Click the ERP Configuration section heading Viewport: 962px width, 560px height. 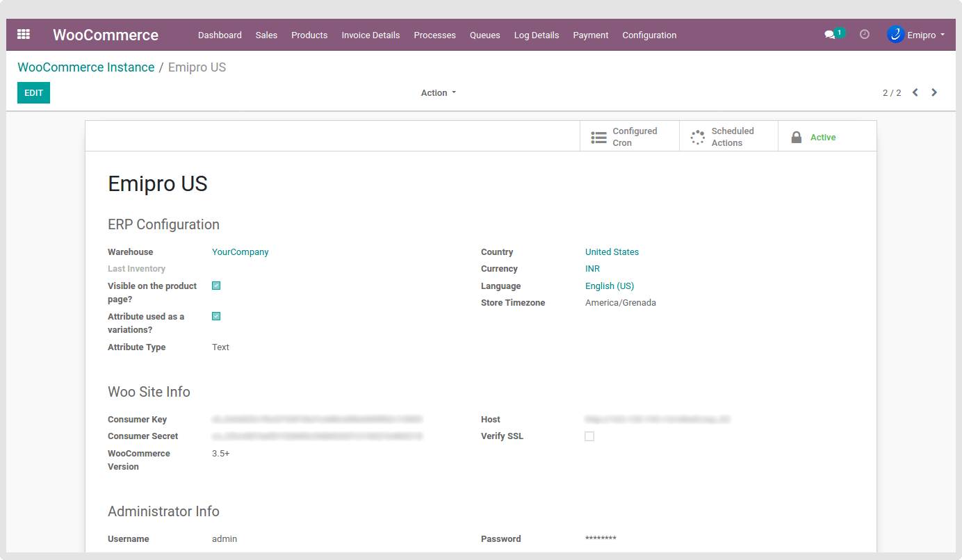[x=163, y=224]
